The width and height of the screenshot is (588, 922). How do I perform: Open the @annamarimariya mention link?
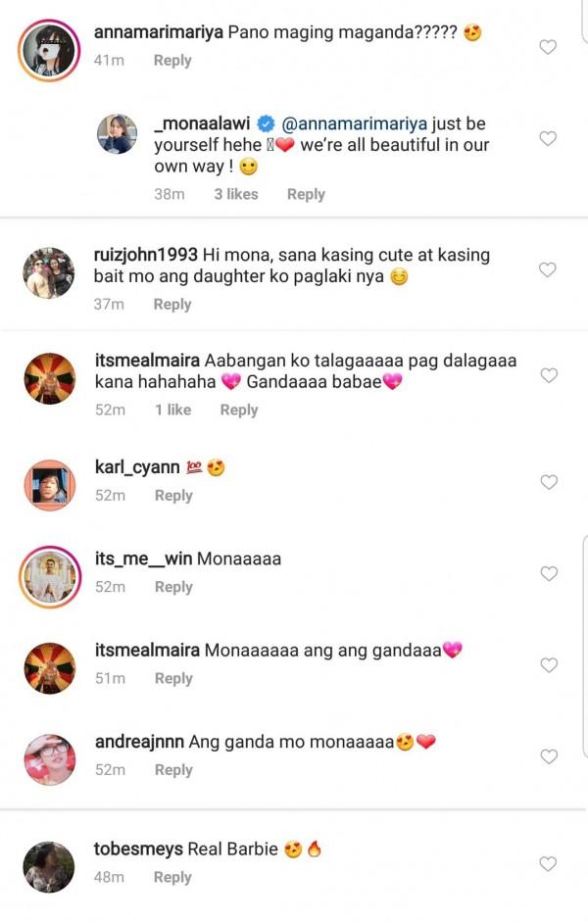(x=354, y=124)
